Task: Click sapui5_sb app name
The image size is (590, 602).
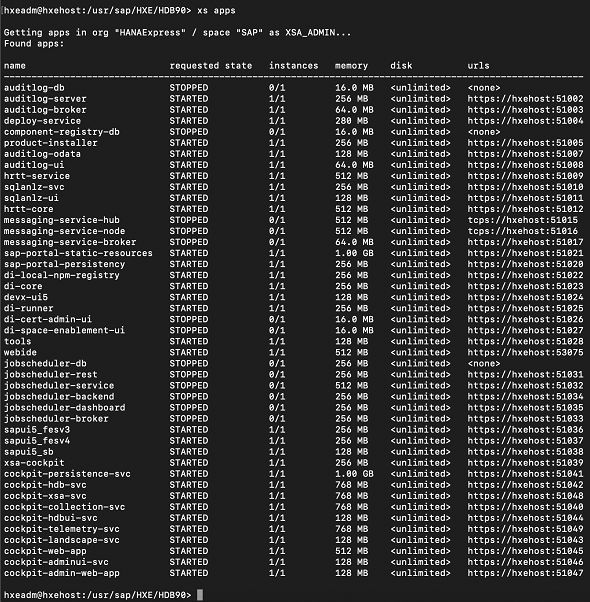Action: coord(29,452)
